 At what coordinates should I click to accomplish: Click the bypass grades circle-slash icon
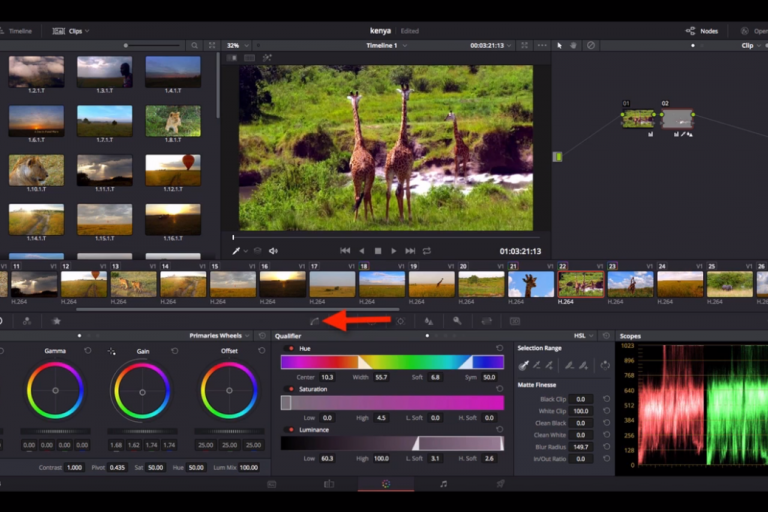(x=591, y=45)
